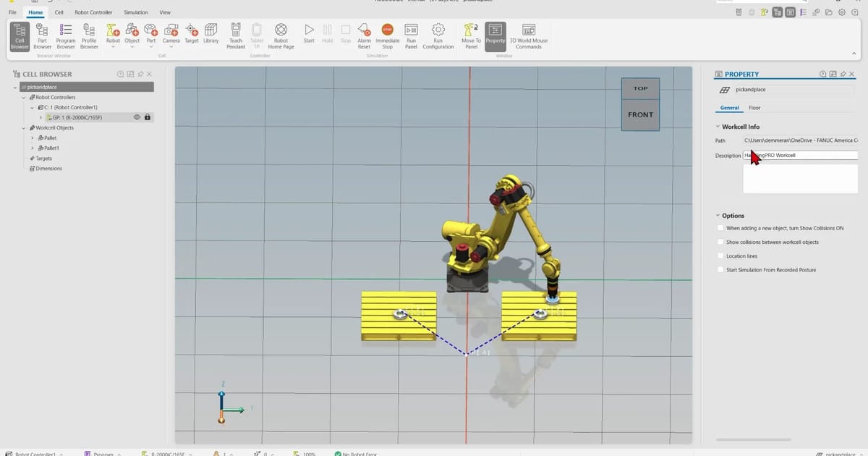Switch to the Robot Controller ribbon tab

click(x=93, y=12)
